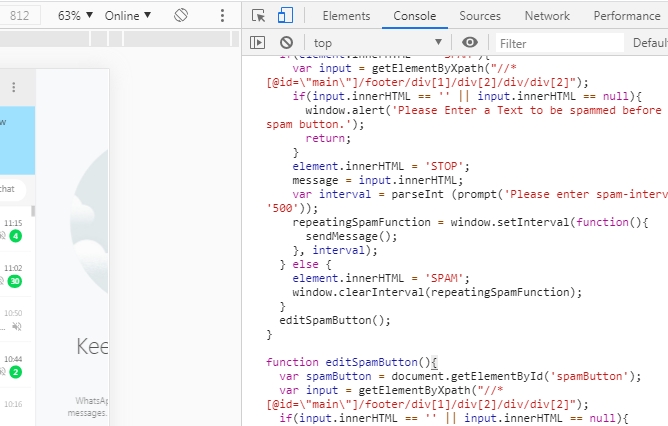
Task: Click the 'sendMessage();' code line
Action: (x=351, y=236)
